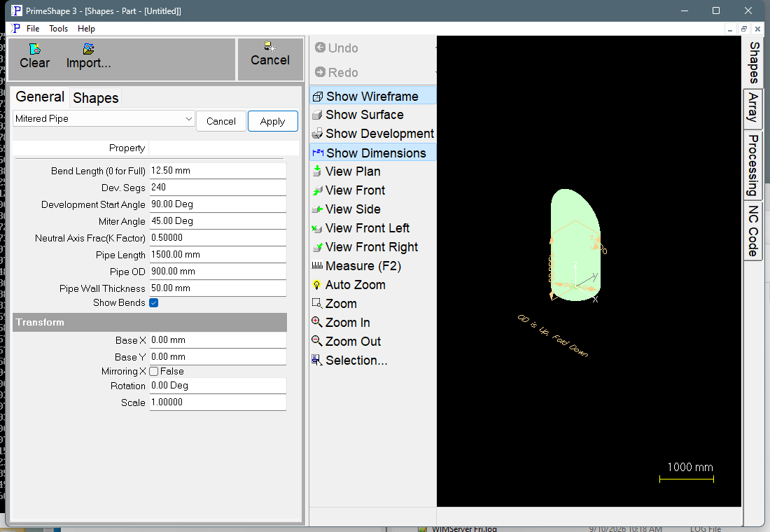The width and height of the screenshot is (770, 532).
Task: Click the Rotation value field
Action: click(218, 386)
